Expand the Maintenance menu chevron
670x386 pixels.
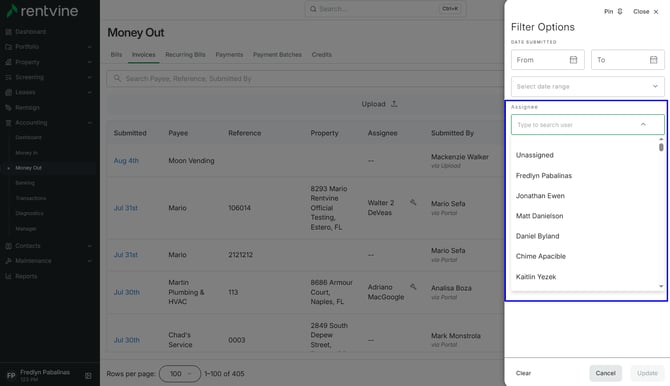pyautogui.click(x=90, y=261)
